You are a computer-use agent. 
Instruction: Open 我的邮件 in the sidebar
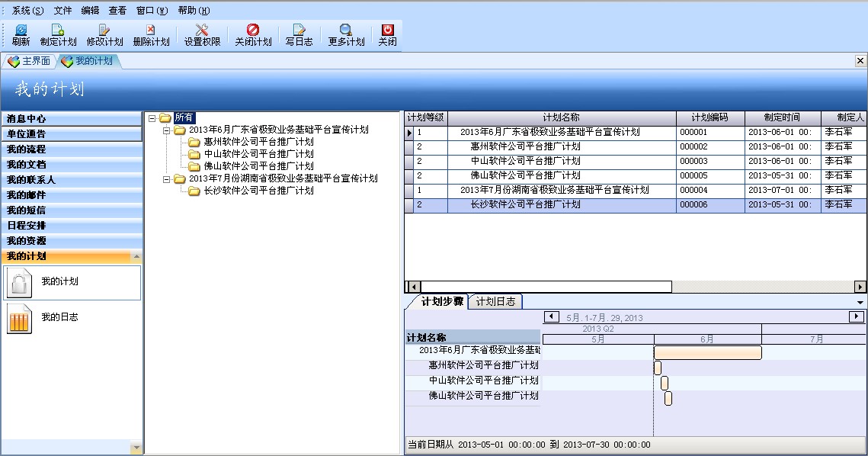pos(72,195)
